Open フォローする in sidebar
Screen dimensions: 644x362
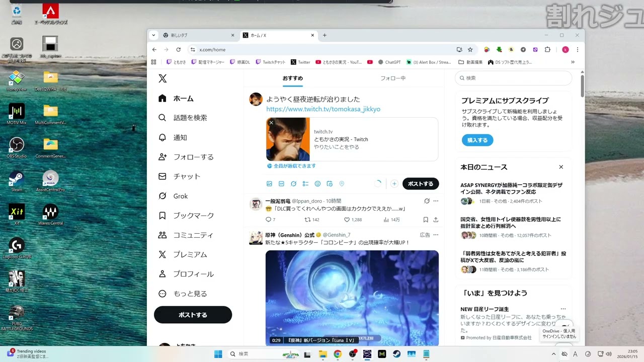coord(186,157)
